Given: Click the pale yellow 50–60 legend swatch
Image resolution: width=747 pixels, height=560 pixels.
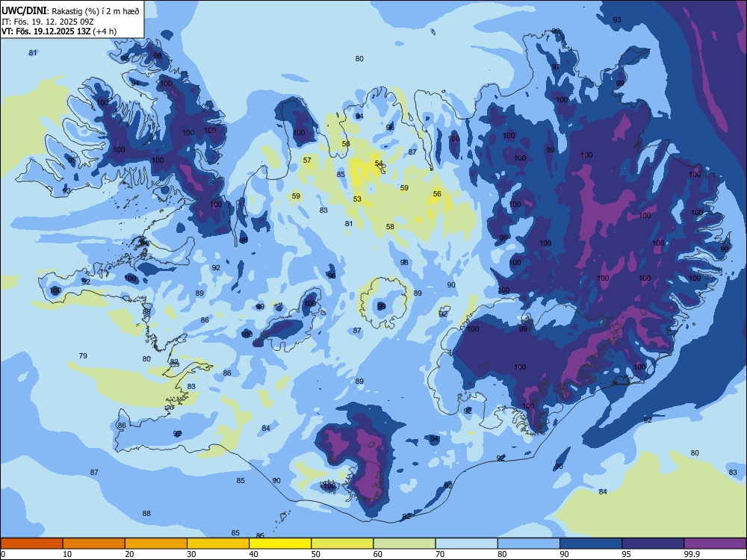Looking at the screenshot, I should [342, 544].
